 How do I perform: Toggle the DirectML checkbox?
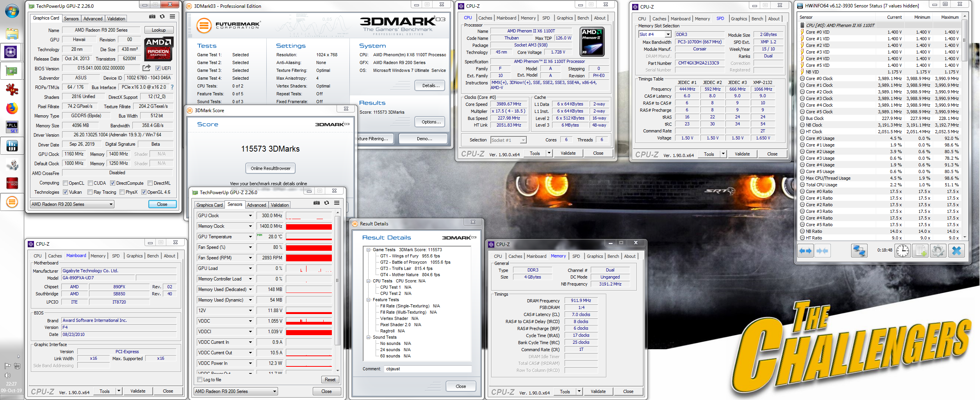tap(150, 183)
